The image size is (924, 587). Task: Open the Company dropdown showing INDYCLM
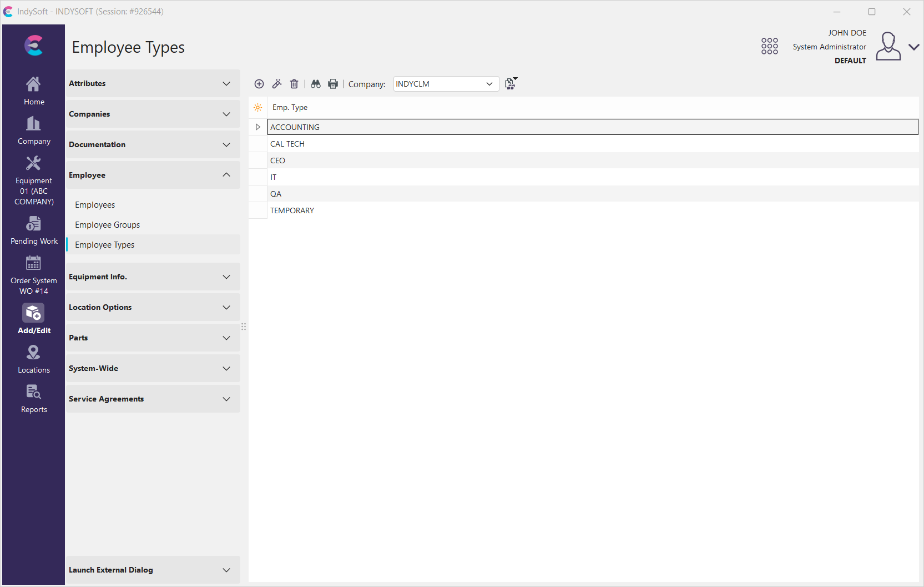point(446,84)
